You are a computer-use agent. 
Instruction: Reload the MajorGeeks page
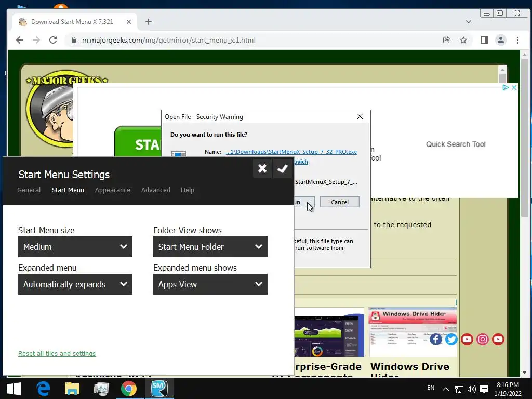coord(53,40)
